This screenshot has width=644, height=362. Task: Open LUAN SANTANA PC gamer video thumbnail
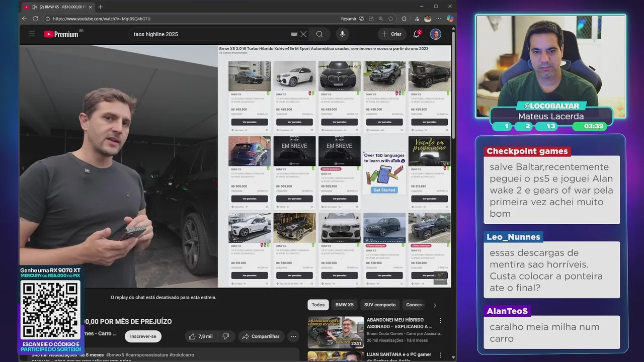click(x=336, y=356)
